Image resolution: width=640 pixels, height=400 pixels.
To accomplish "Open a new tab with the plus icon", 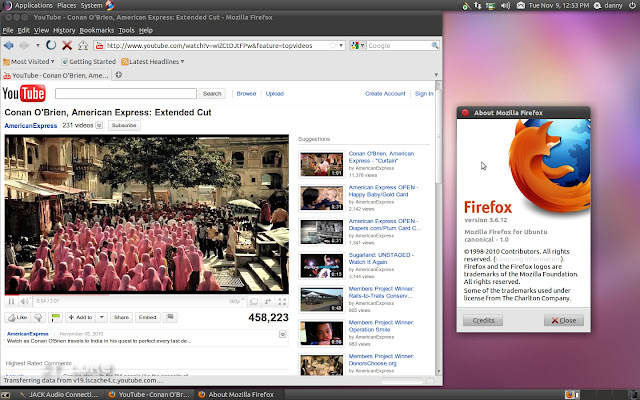I will click(x=118, y=75).
